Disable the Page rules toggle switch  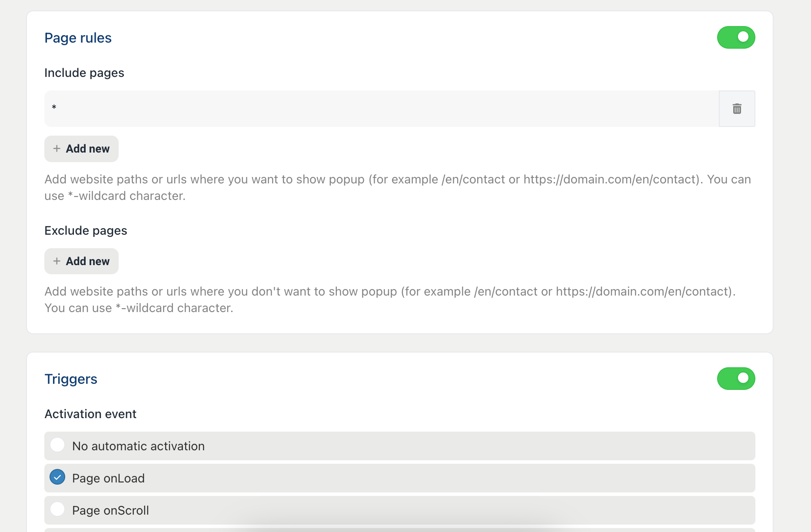(x=736, y=37)
